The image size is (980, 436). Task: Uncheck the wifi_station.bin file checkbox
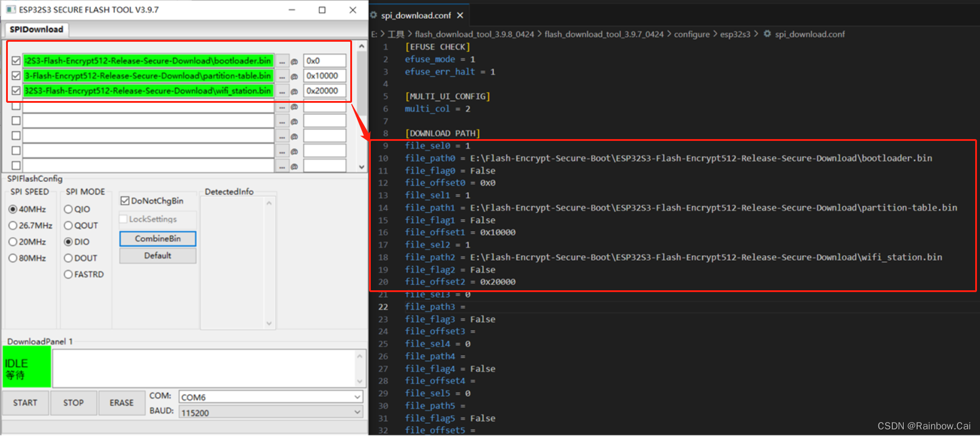(x=16, y=91)
